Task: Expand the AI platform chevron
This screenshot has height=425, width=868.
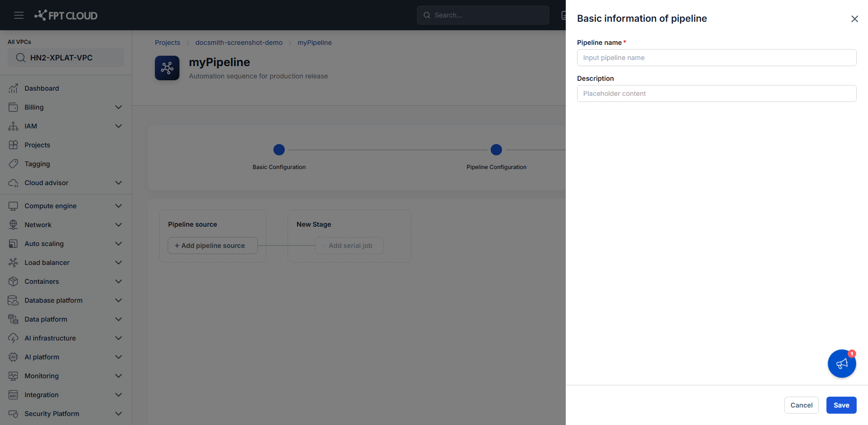Action: (119, 357)
